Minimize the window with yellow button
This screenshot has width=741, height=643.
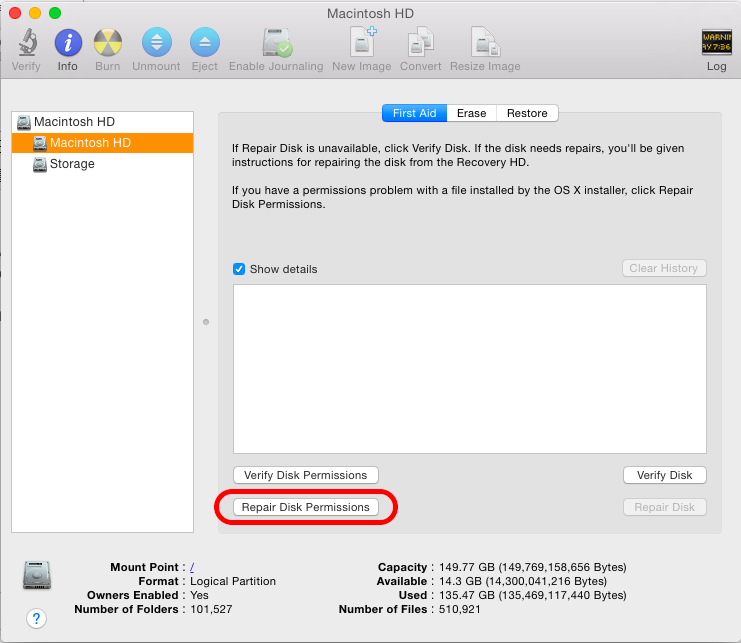(35, 13)
